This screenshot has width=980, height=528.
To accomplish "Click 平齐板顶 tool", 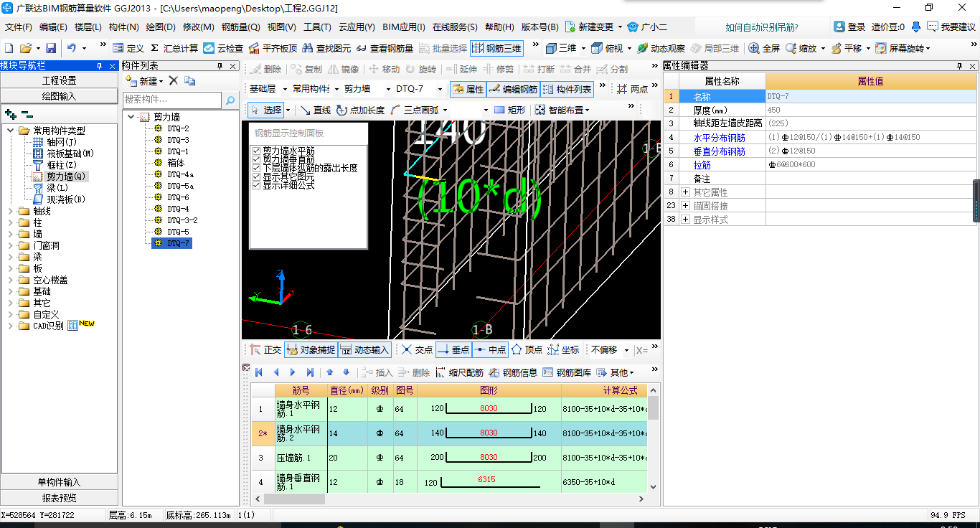I will point(273,48).
